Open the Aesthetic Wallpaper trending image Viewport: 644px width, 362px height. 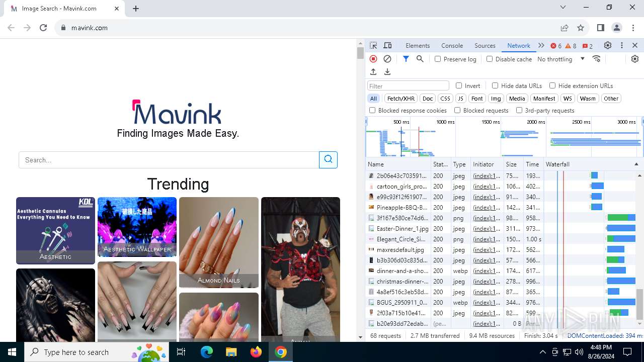137,227
